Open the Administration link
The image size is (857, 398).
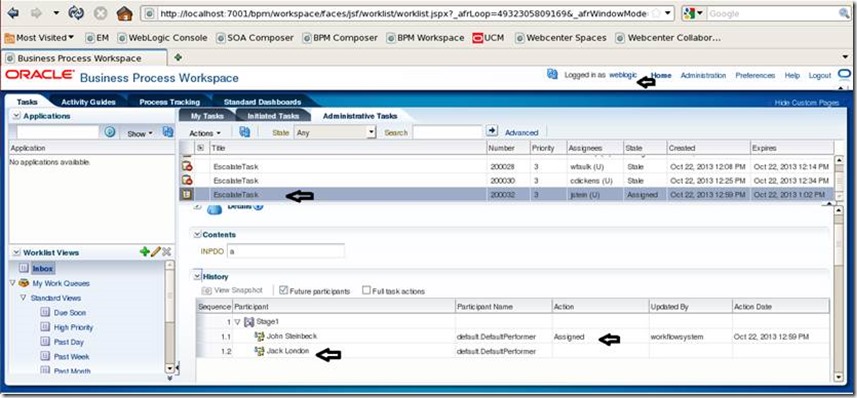[703, 75]
